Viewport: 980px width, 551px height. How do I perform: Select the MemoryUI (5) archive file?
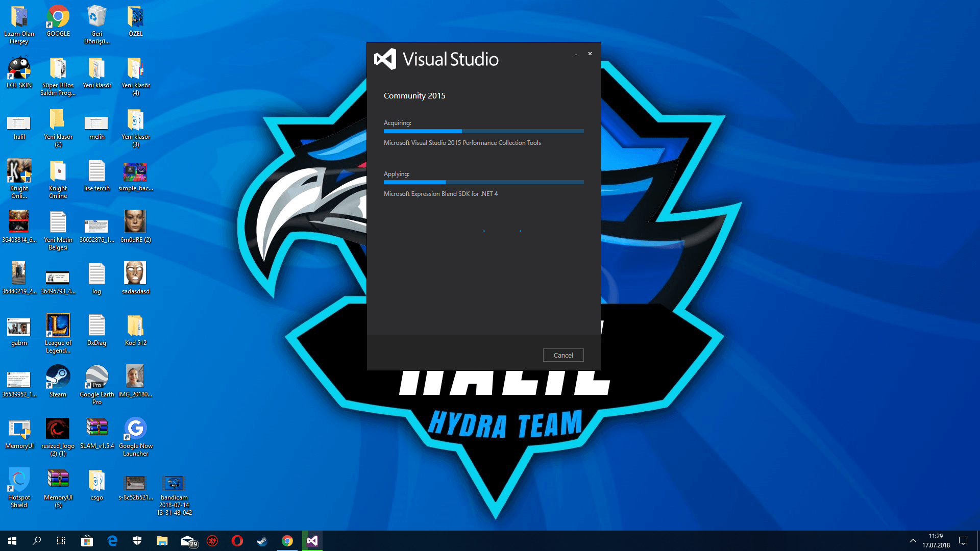[58, 488]
